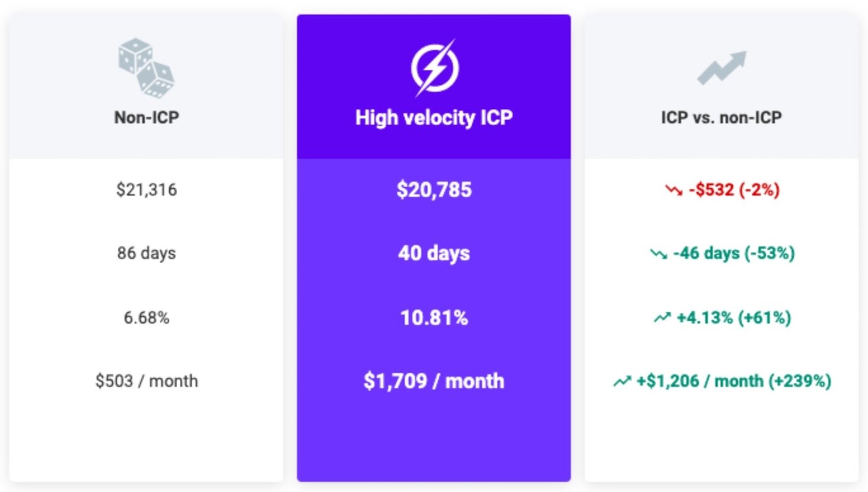Click the green downward trend icon beside -46 days
Image resolution: width=868 pixels, height=492 pixels.
tap(659, 254)
